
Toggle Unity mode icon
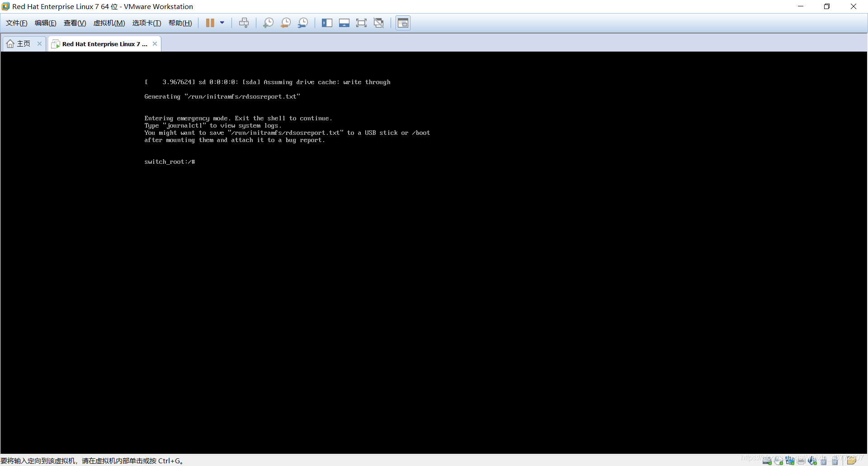point(379,23)
